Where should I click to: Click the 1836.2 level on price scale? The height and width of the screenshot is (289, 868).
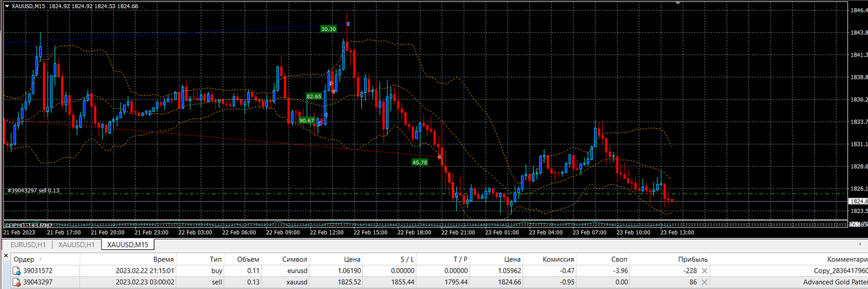858,99
